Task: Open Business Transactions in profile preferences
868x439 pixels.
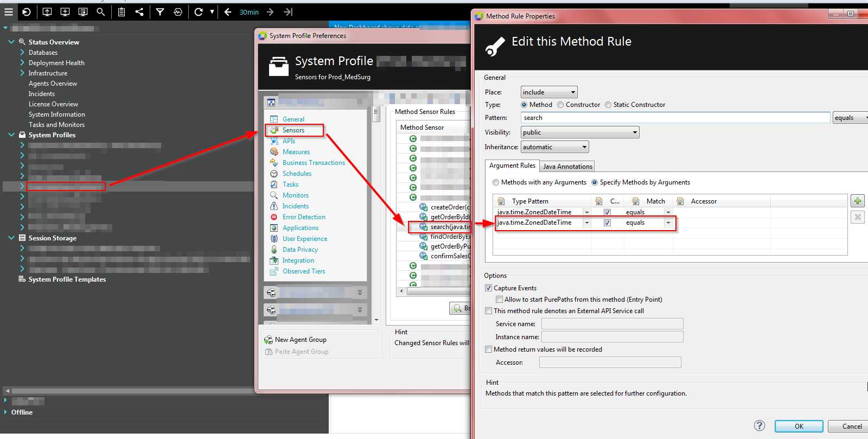Action: click(x=314, y=163)
